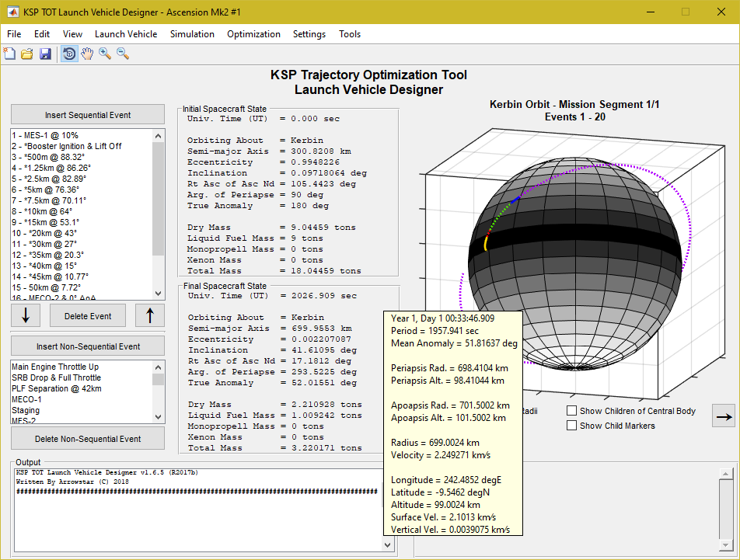Enable Show Child Markers checkbox

tap(571, 425)
